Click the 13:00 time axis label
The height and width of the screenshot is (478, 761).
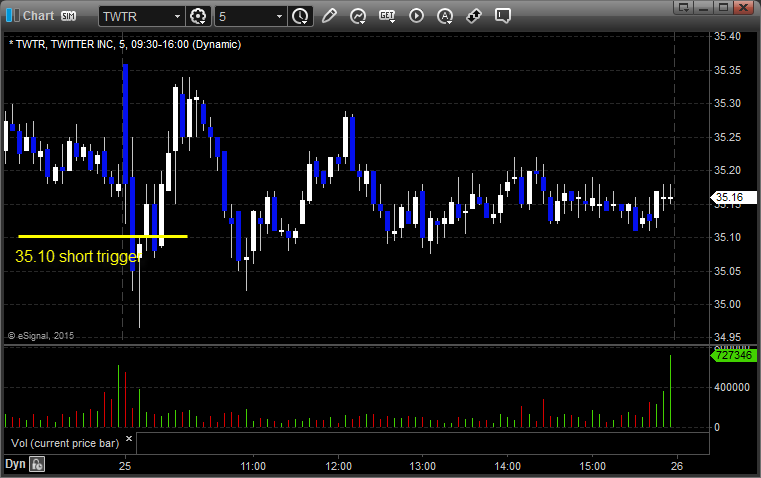tap(423, 466)
